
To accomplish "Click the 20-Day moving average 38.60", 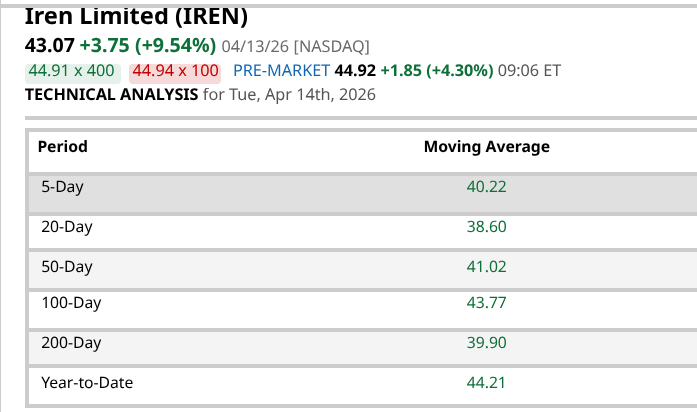I will (x=486, y=227).
